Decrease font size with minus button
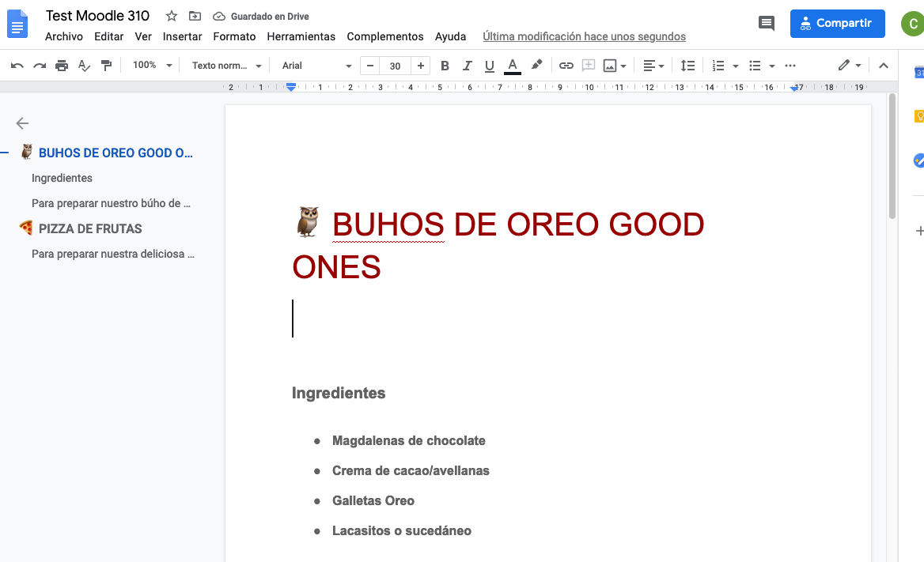 tap(370, 66)
